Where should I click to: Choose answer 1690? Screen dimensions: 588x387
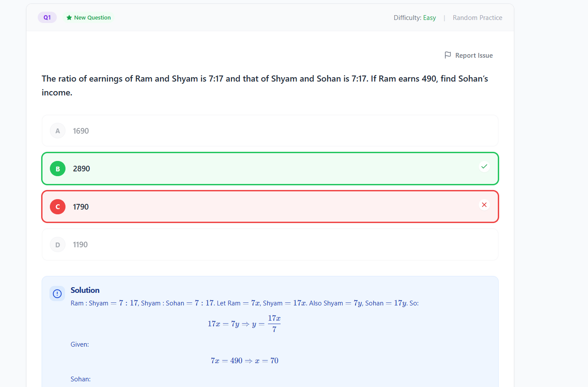(x=270, y=131)
